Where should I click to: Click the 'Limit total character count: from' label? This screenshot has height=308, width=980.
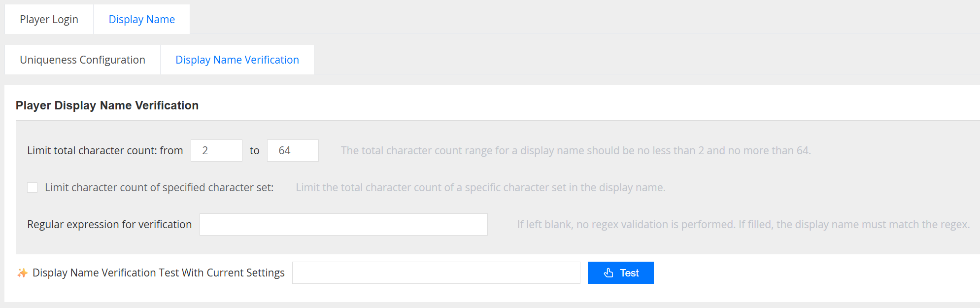click(x=105, y=151)
